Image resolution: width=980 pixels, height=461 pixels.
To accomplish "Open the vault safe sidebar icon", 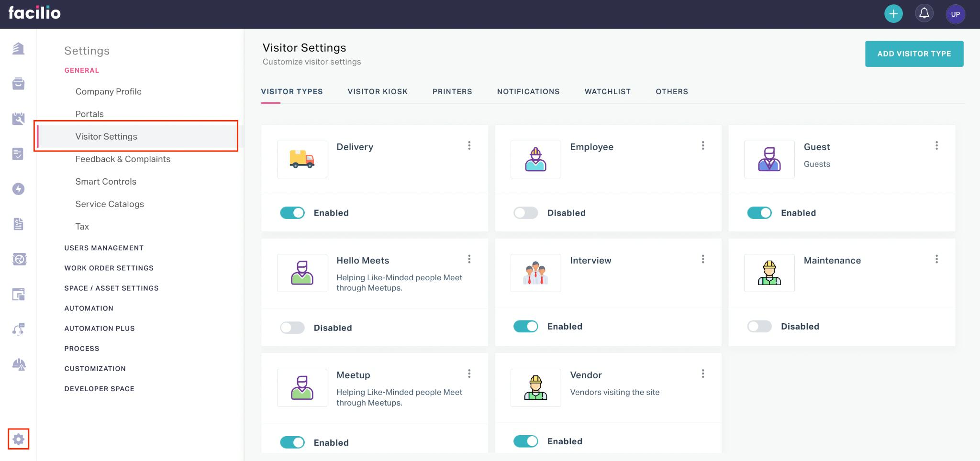I will point(19,259).
